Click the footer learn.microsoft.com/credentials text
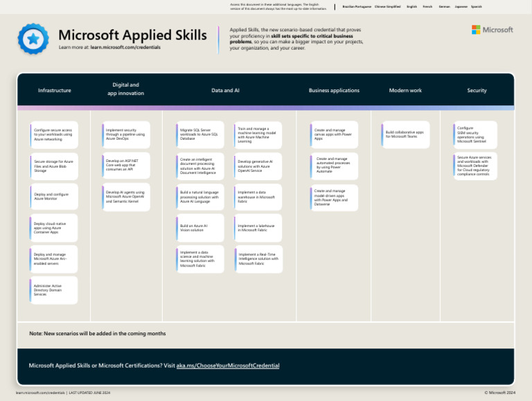532x401 pixels. [x=40, y=393]
